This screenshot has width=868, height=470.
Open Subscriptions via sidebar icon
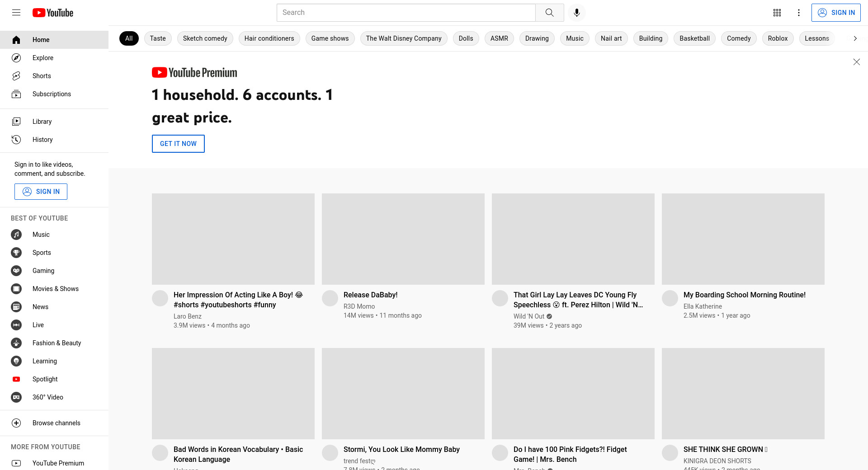(16, 94)
